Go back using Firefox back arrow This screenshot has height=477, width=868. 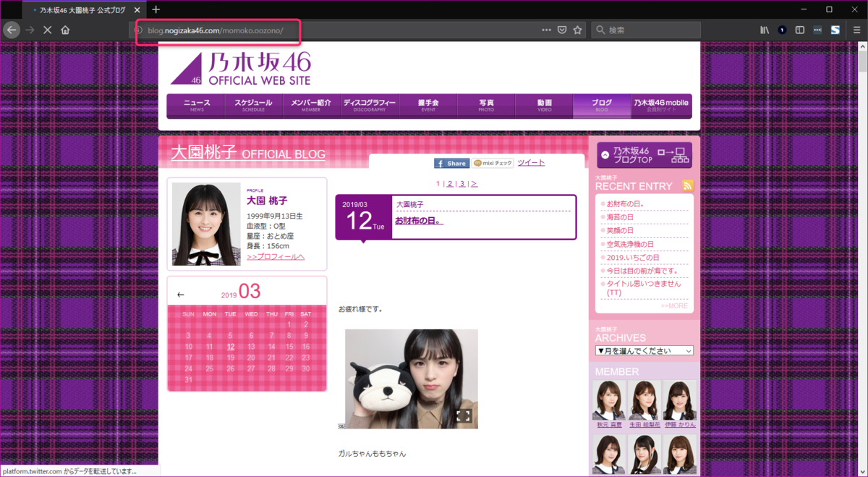pyautogui.click(x=12, y=30)
